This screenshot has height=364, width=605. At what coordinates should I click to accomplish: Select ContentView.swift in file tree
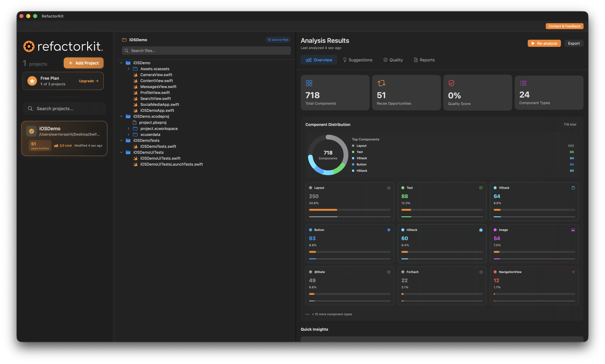tap(156, 81)
